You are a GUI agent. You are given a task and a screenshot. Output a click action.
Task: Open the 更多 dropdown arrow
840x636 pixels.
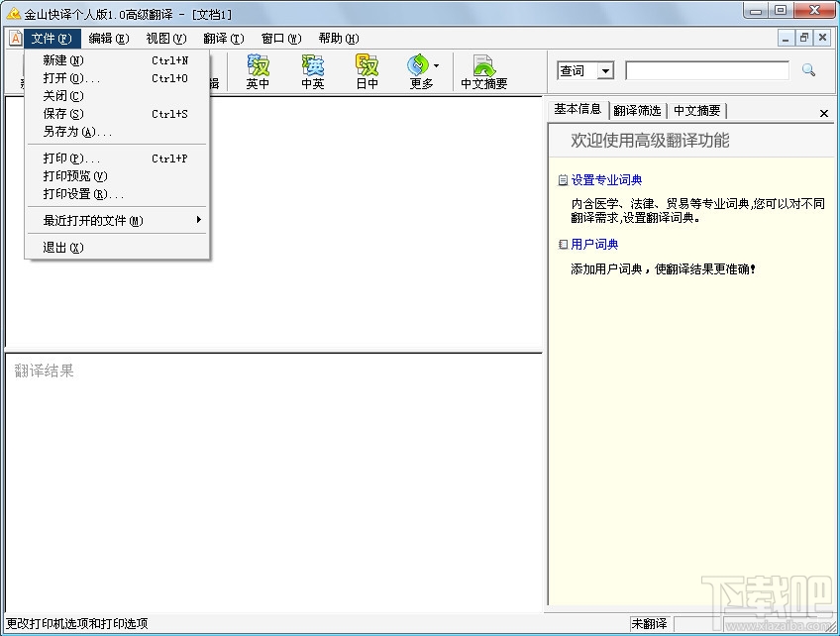[x=437, y=66]
